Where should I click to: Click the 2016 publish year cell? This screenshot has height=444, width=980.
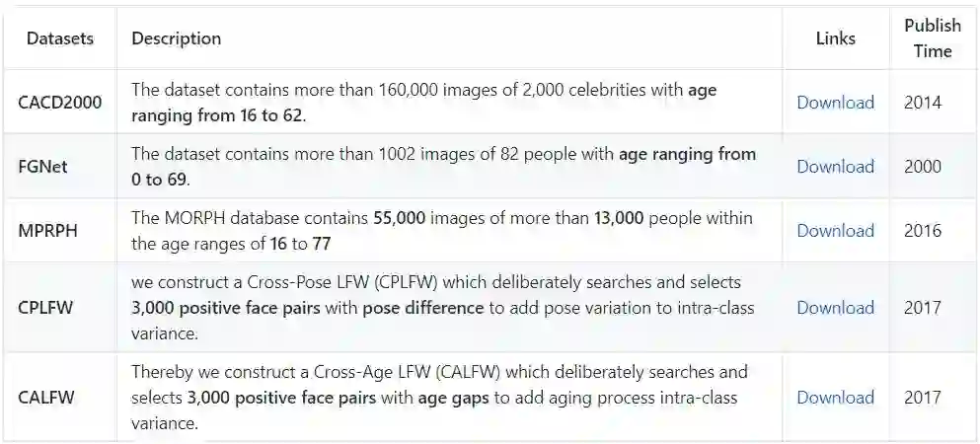click(x=923, y=231)
